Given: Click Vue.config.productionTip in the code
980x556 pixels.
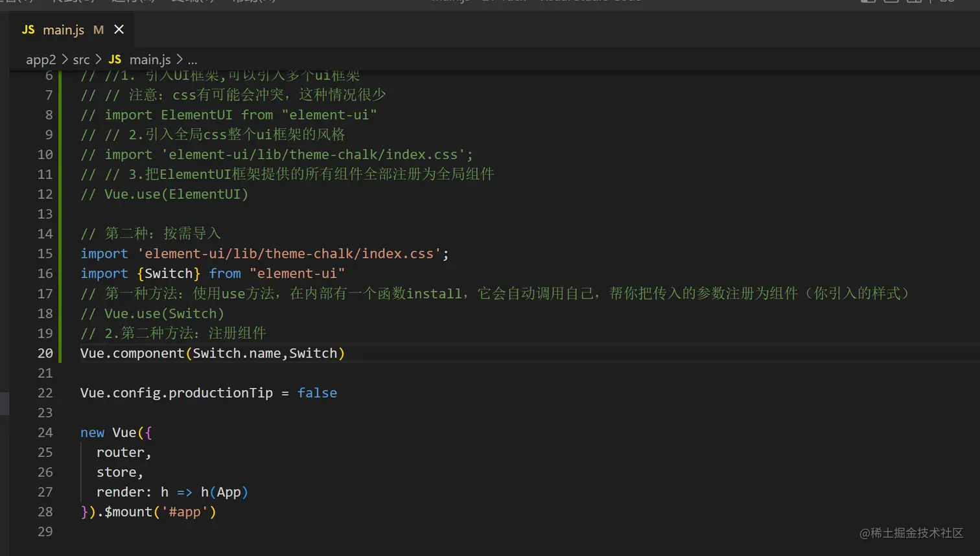Looking at the screenshot, I should point(176,393).
